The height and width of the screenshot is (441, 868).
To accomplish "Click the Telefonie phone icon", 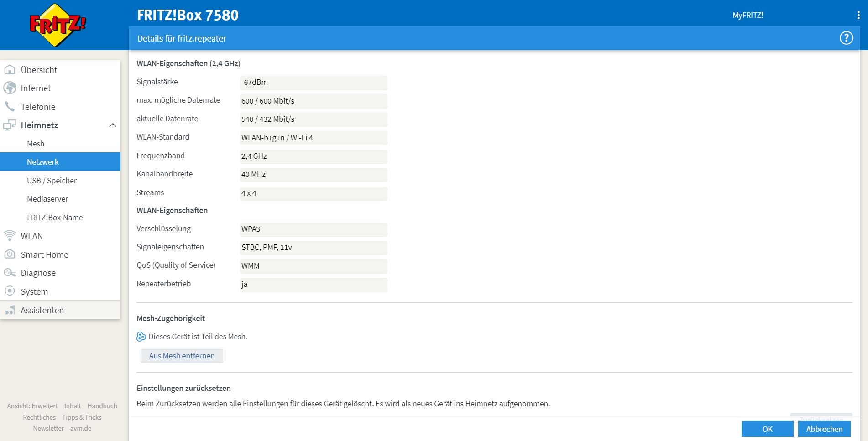I will pos(10,107).
